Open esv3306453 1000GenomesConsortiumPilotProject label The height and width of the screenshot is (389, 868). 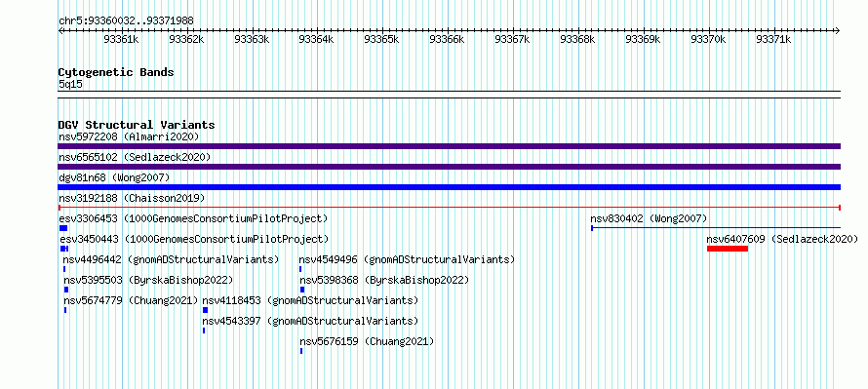(193, 218)
